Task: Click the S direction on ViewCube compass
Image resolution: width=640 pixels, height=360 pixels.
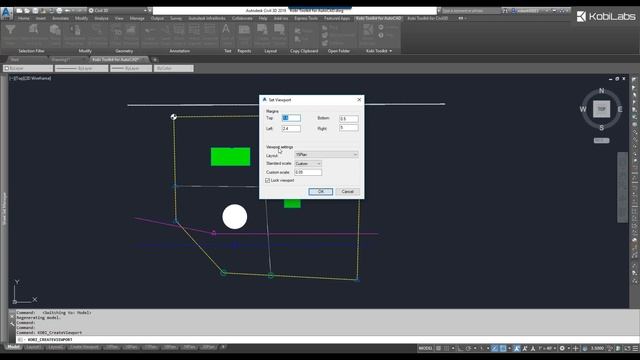Action: coord(601,128)
